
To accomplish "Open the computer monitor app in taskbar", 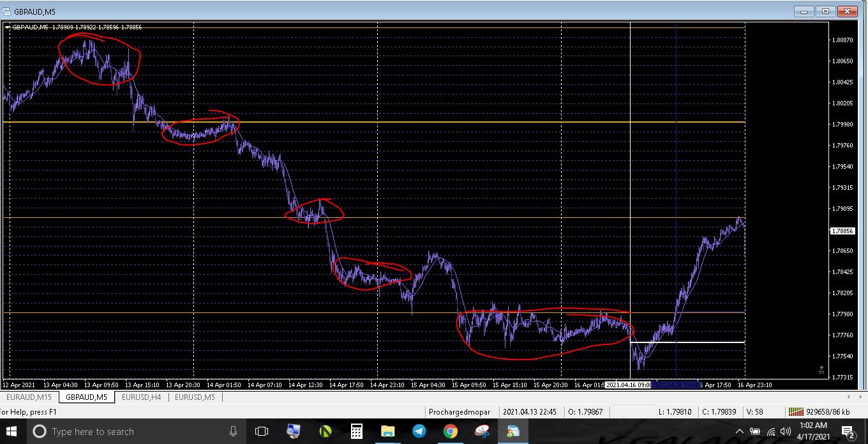I will tap(294, 432).
